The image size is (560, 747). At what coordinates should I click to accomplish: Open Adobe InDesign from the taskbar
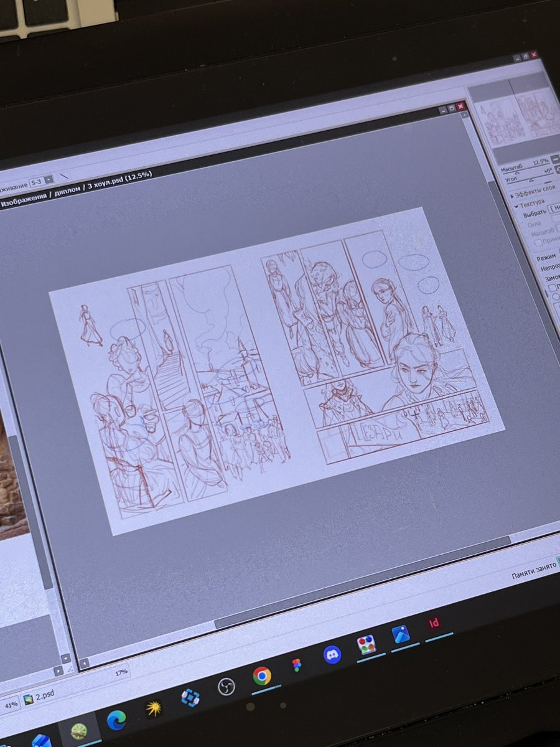click(x=434, y=622)
